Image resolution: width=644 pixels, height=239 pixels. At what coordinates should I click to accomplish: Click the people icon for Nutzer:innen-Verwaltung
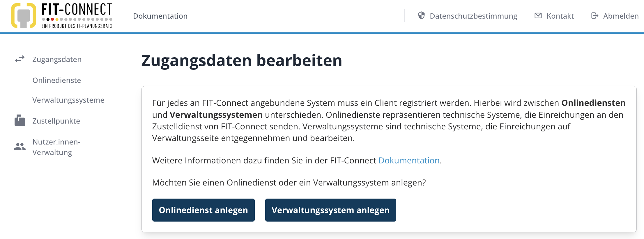click(x=20, y=147)
